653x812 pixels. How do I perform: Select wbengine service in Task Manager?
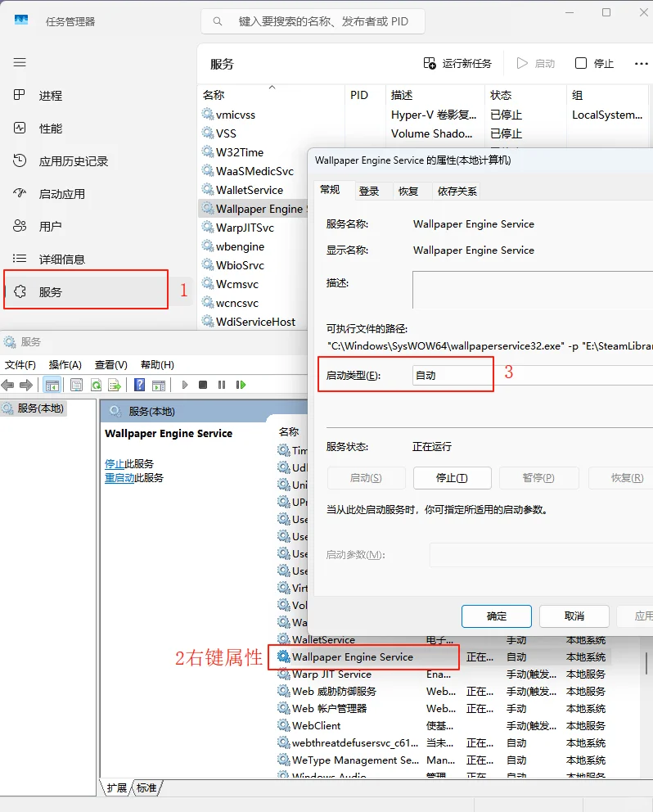[241, 246]
